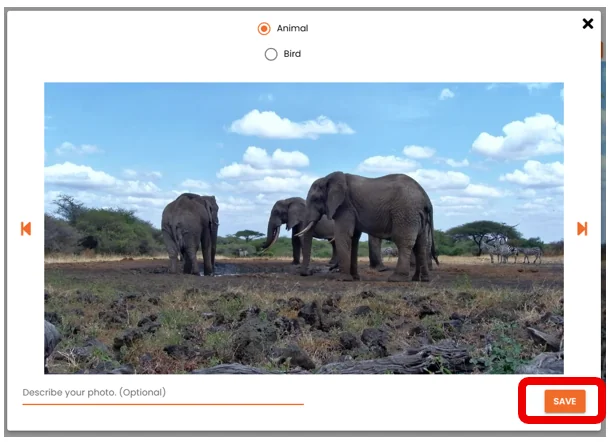613x442 pixels.
Task: Click the Save button
Action: [565, 401]
